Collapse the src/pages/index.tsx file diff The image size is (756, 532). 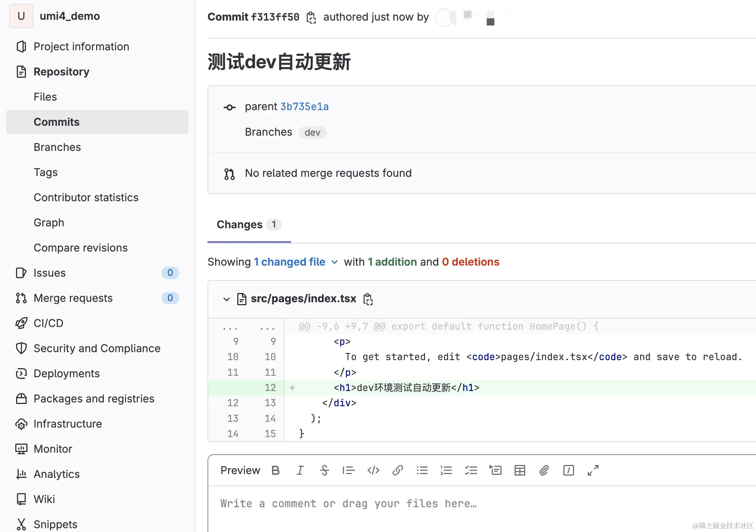coord(226,299)
